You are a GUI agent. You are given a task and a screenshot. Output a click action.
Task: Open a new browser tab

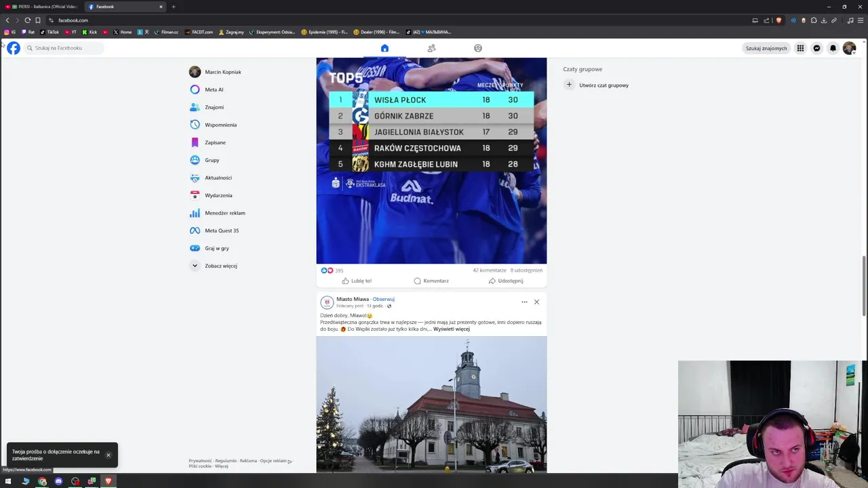pyautogui.click(x=173, y=7)
